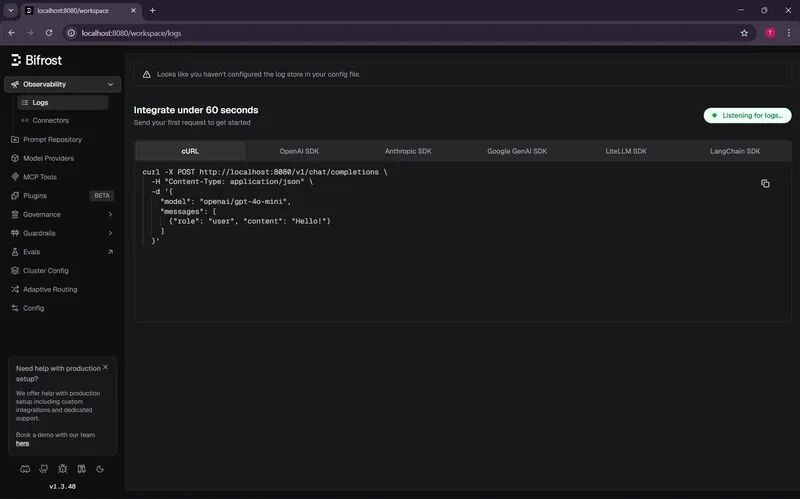
Task: Open the Discord community icon
Action: pos(25,468)
